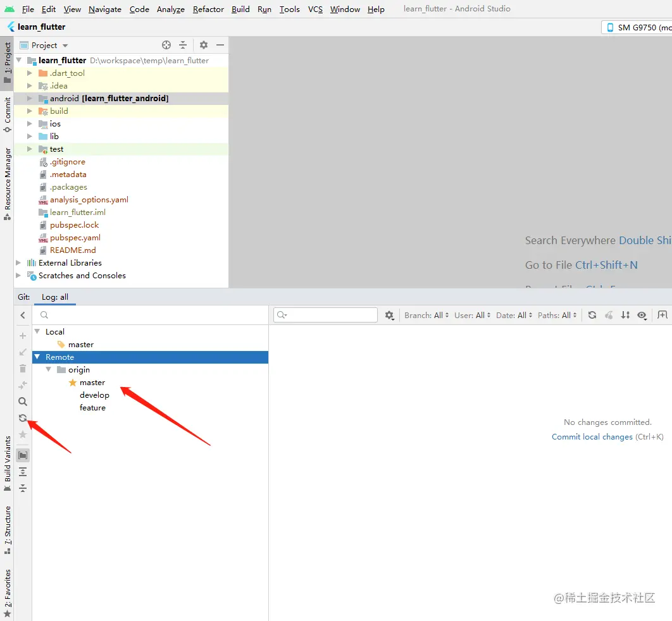The width and height of the screenshot is (672, 621).
Task: Hide the Project panel with minus icon
Action: pos(220,45)
